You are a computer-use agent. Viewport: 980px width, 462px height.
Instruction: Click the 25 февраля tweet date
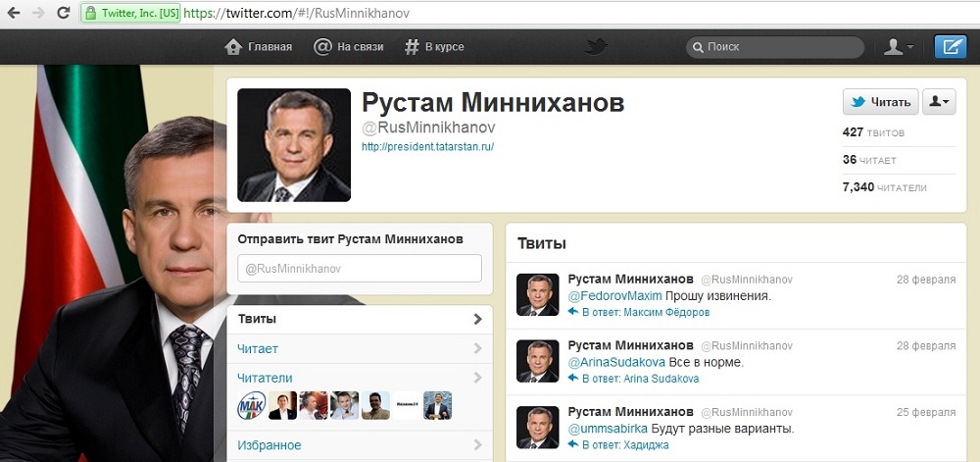pyautogui.click(x=926, y=412)
